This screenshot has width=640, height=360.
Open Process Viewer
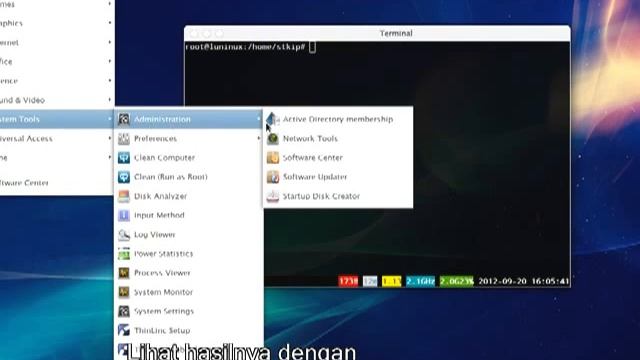pyautogui.click(x=189, y=273)
